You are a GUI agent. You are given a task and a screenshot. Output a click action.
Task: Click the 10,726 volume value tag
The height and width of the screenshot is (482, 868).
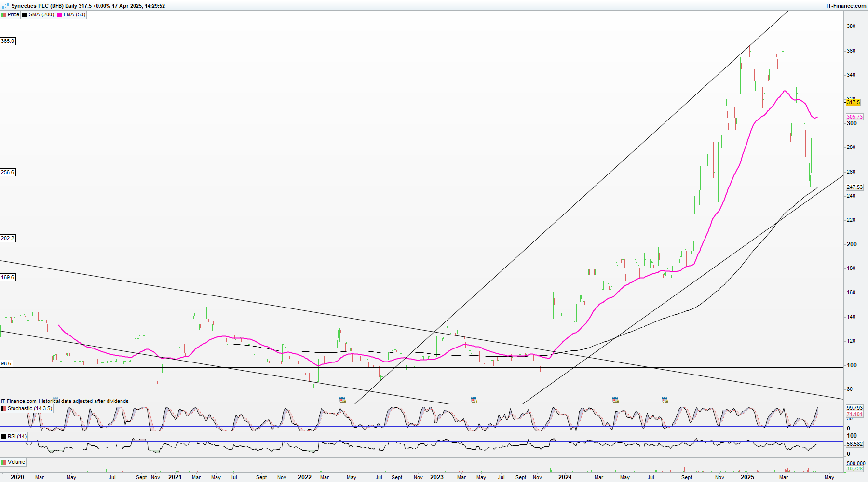(x=854, y=469)
